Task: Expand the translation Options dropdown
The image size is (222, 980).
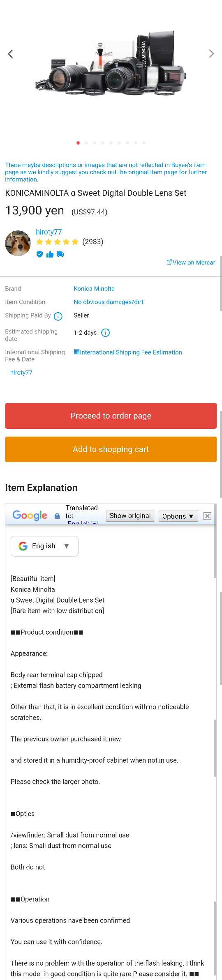Action: (x=178, y=516)
